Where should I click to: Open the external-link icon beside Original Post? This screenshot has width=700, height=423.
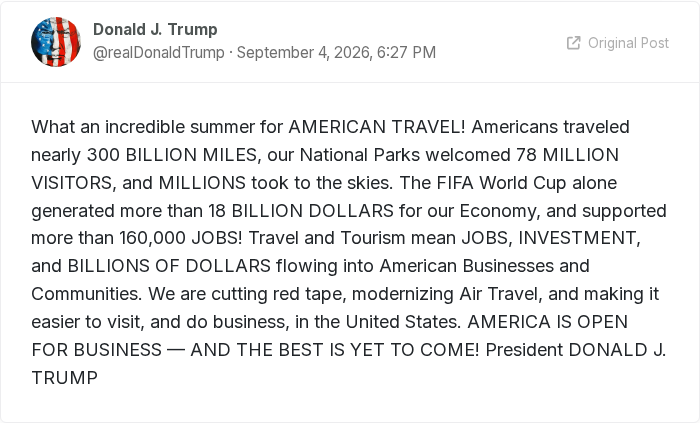pos(573,43)
